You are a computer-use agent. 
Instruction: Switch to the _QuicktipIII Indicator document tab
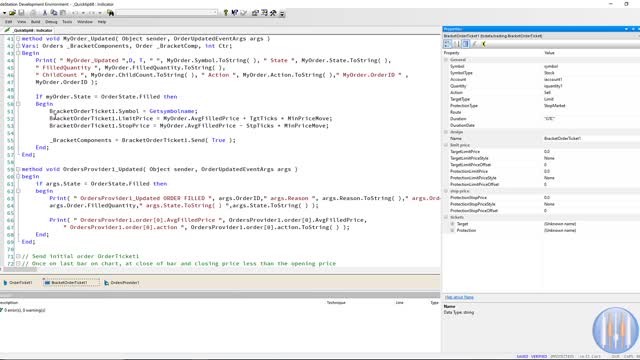pyautogui.click(x=28, y=30)
